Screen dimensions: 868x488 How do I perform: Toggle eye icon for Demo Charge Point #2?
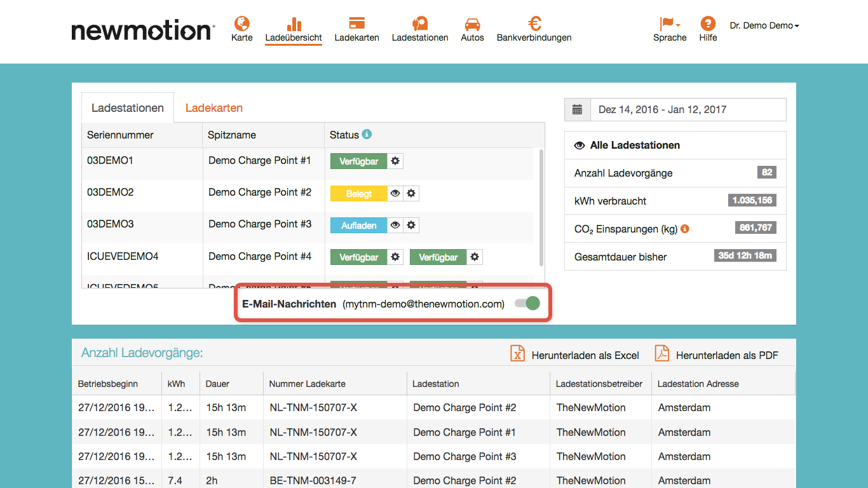395,193
